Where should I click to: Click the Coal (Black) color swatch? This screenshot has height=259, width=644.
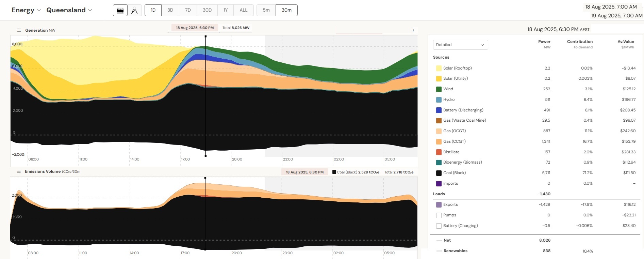pos(439,173)
